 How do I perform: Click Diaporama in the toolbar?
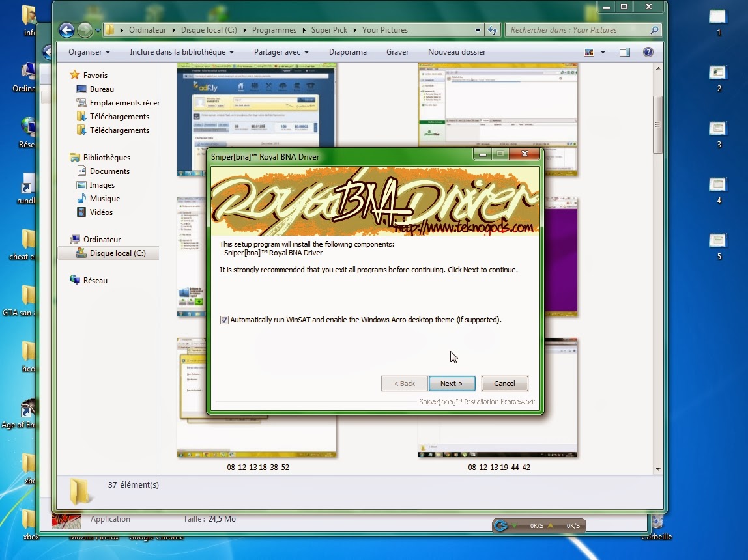pos(348,52)
